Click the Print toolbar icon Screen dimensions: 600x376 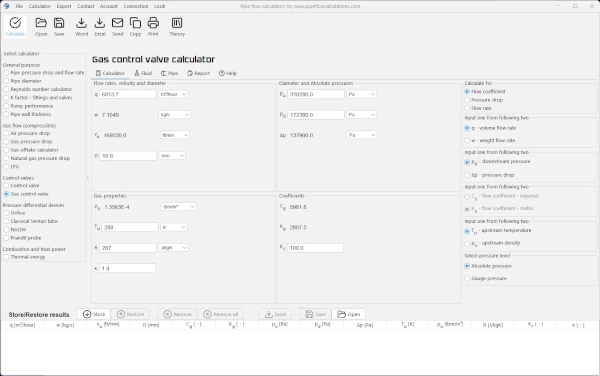tap(153, 27)
